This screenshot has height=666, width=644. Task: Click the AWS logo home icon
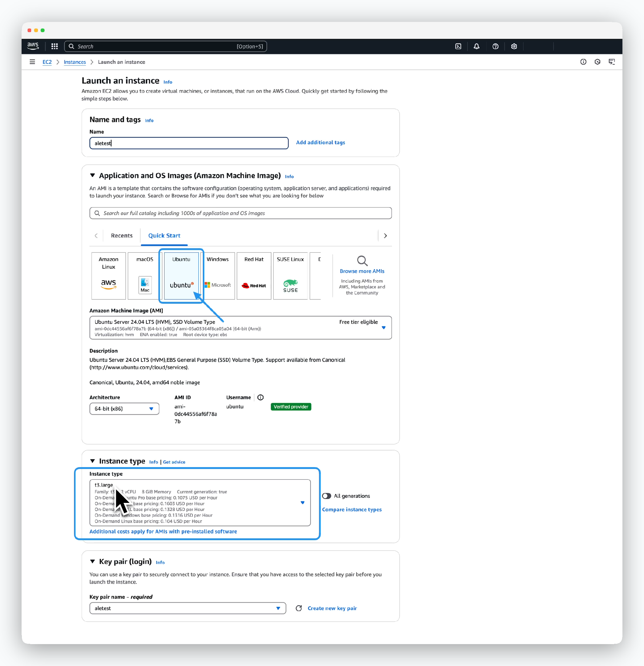pos(33,46)
